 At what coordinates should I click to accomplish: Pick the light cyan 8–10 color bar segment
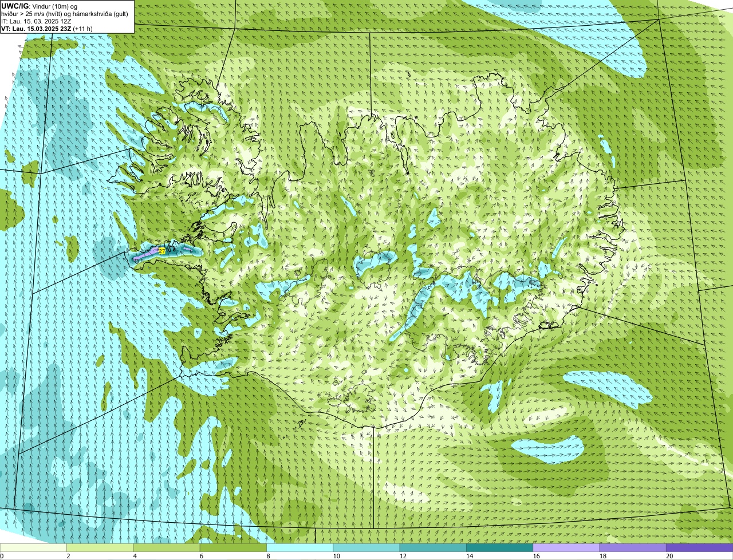tap(300, 547)
